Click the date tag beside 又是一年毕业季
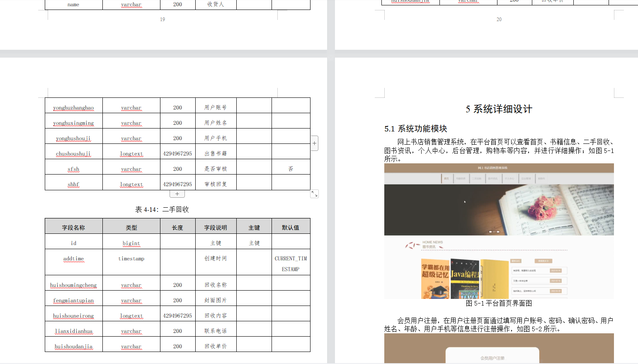 tap(556, 281)
